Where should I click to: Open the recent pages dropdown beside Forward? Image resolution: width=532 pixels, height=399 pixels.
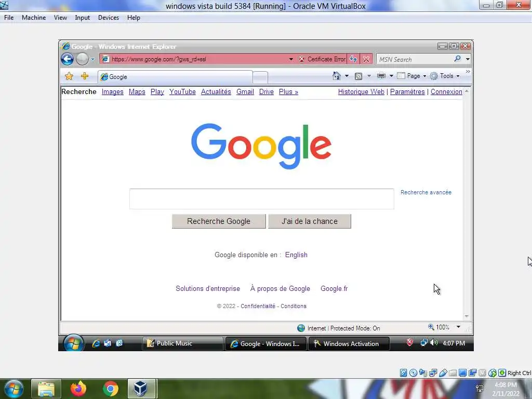pos(92,59)
